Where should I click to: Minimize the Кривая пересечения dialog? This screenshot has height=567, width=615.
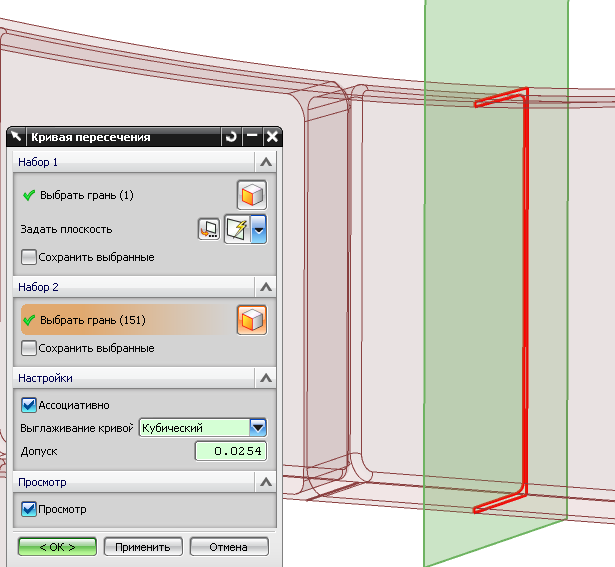(x=251, y=137)
